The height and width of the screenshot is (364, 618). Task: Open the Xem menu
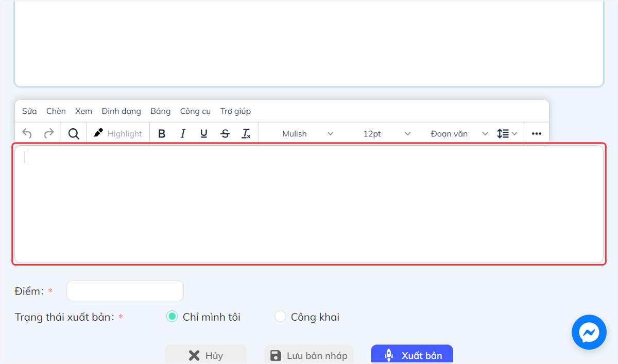83,111
